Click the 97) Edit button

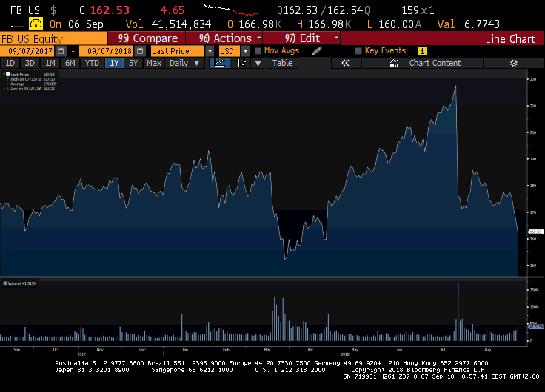tap(301, 38)
